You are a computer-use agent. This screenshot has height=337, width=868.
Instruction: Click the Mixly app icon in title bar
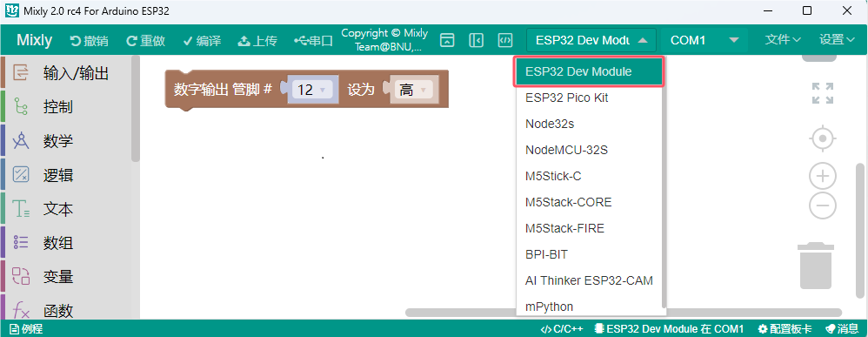pyautogui.click(x=11, y=11)
